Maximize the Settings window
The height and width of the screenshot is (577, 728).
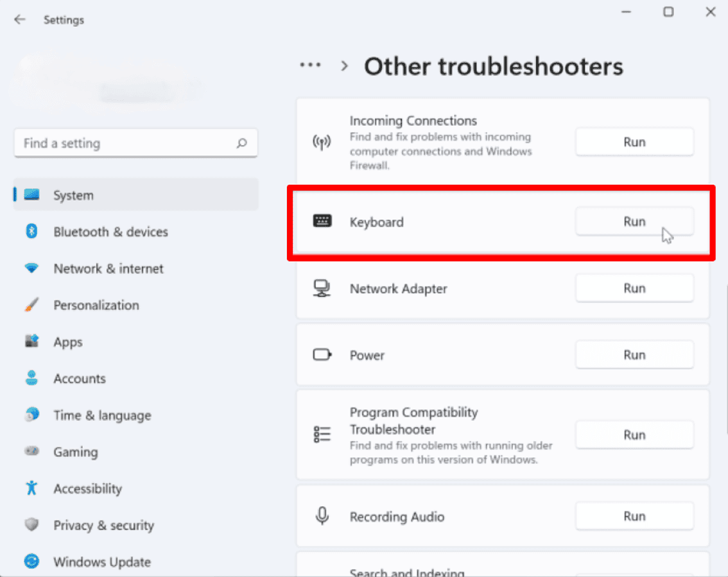[x=668, y=12]
